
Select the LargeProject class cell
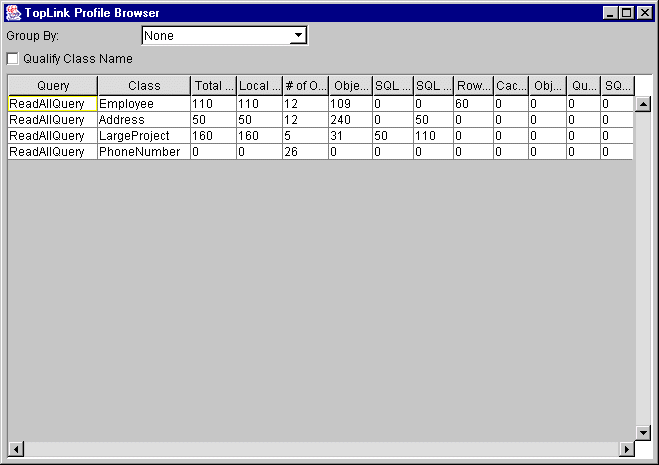click(144, 136)
